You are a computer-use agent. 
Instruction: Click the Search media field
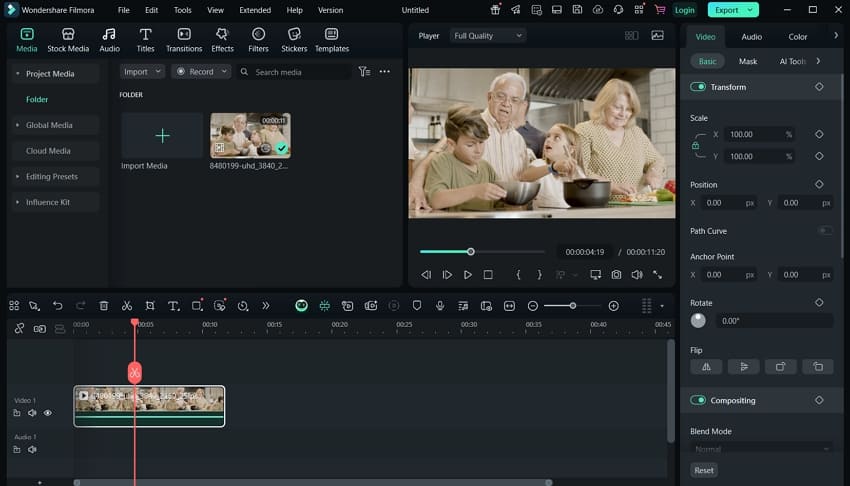(x=295, y=72)
